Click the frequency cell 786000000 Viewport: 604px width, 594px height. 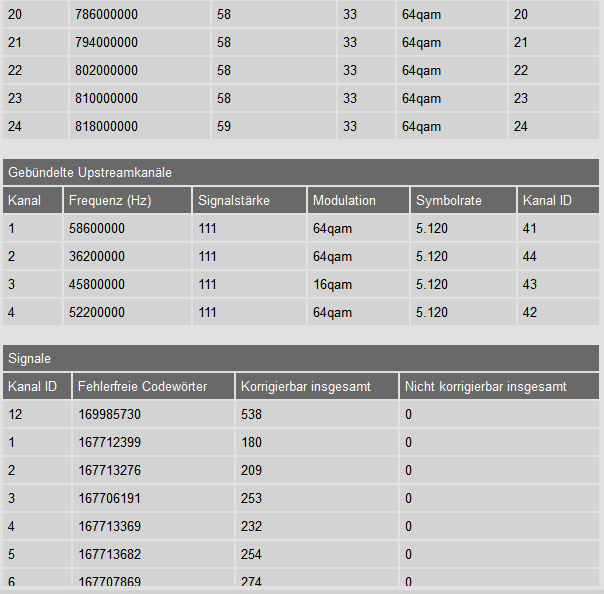coord(106,15)
